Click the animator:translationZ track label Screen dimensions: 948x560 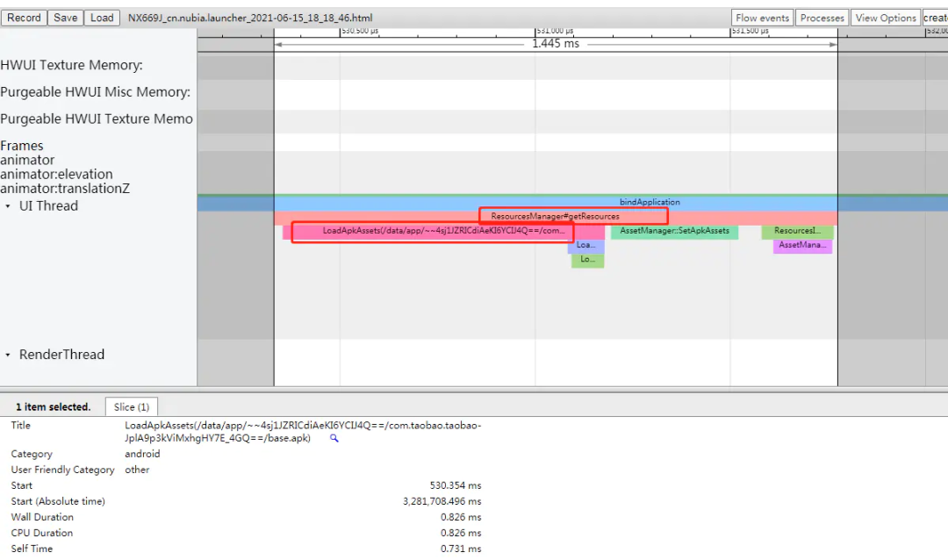[x=65, y=189]
